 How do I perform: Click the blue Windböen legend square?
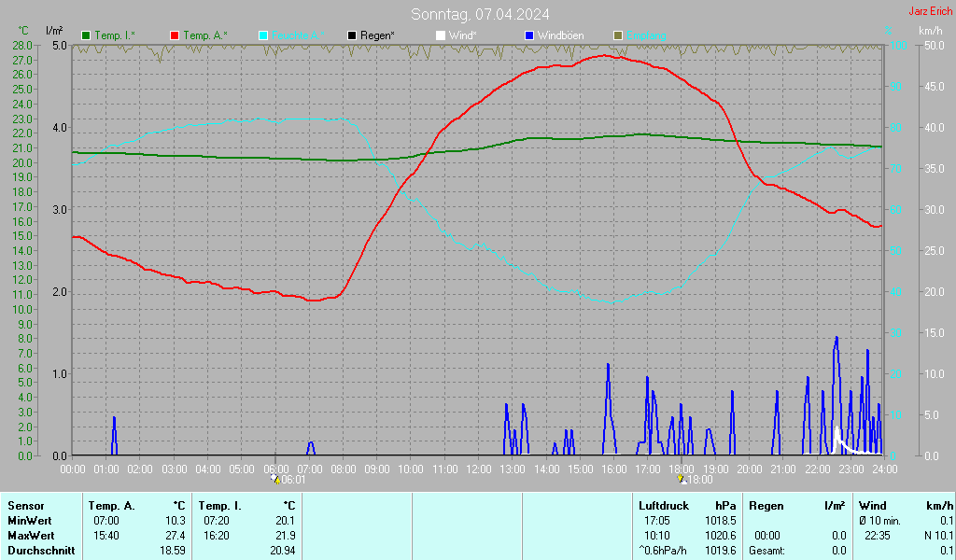coord(529,35)
